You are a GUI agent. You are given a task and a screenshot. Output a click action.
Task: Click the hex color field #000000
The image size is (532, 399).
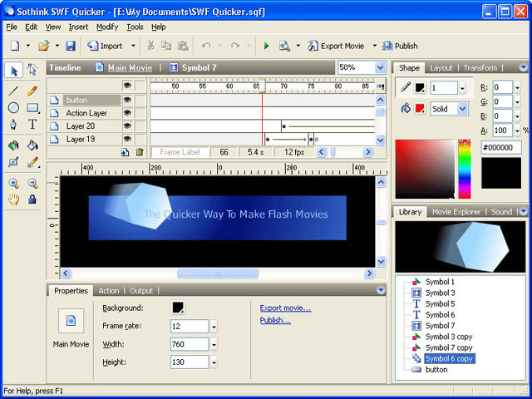tap(501, 148)
